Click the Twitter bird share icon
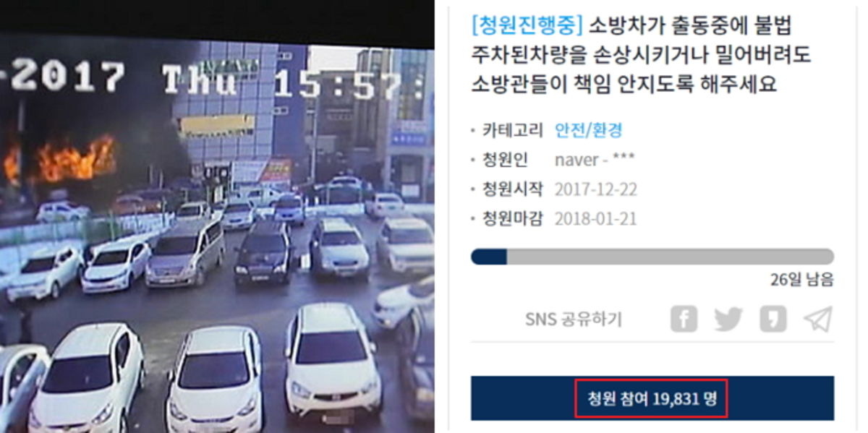This screenshot has width=868, height=433. coord(728,319)
